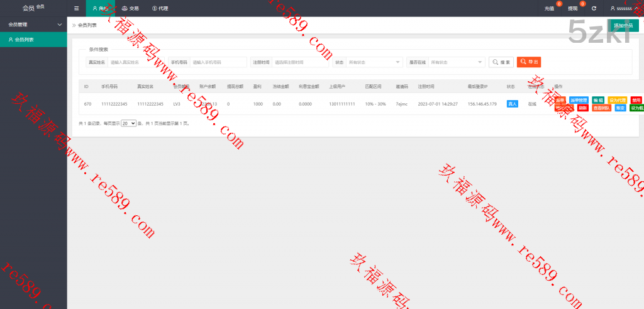Click the 会员 logo title at top left
The height and width of the screenshot is (309, 644).
click(33, 8)
